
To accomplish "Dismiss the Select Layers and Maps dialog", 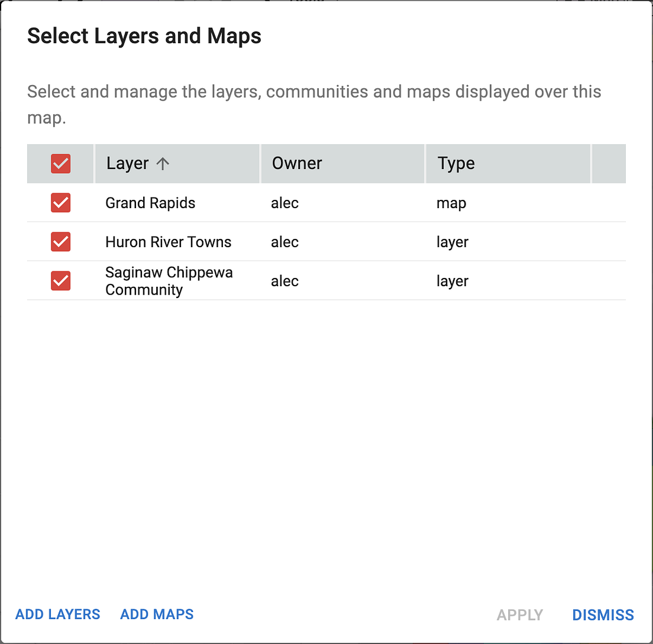I will tap(603, 614).
